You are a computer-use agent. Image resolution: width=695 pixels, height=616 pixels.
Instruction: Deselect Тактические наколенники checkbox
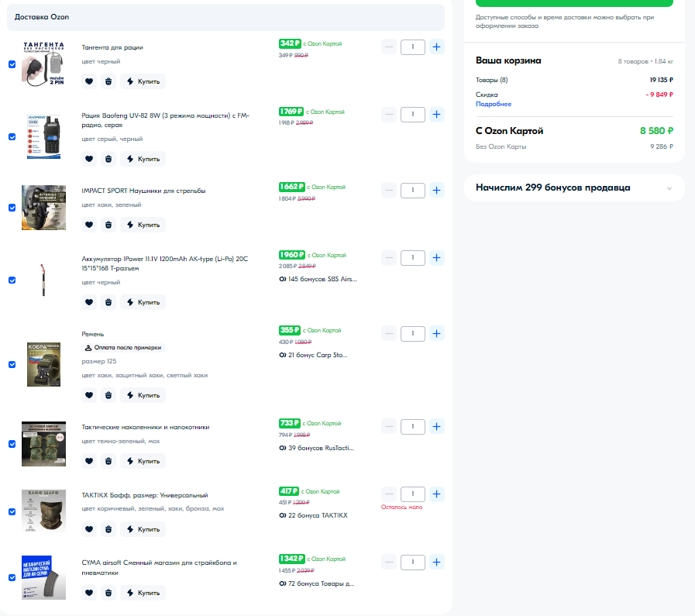pyautogui.click(x=12, y=444)
